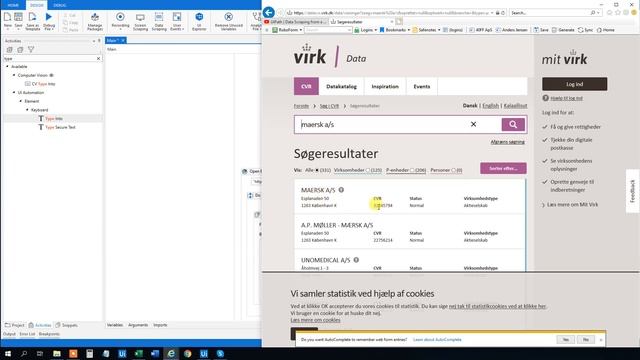Open the Breakpoints tab

(49, 334)
